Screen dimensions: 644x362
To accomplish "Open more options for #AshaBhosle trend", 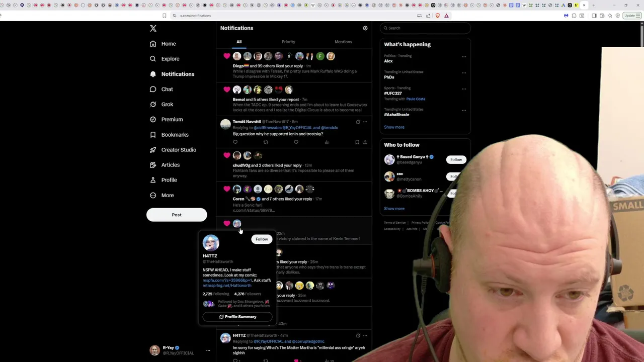I will click(x=464, y=110).
